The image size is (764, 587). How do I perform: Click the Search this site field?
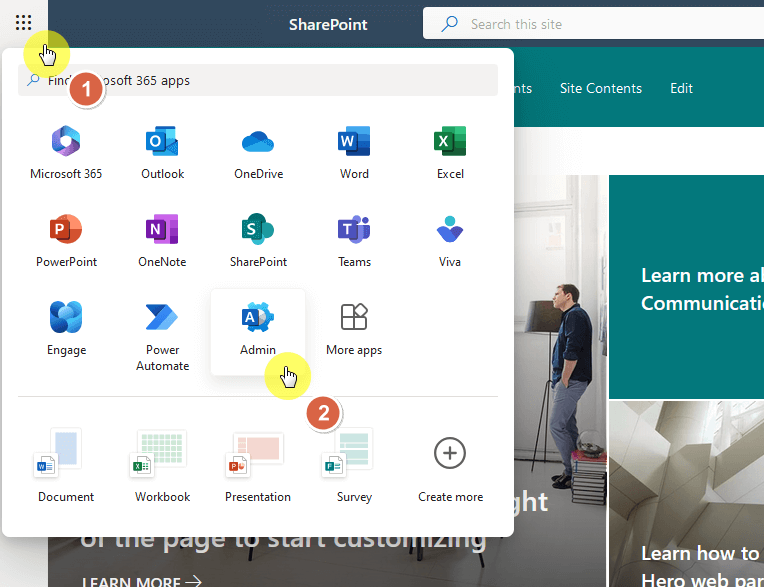(x=593, y=24)
